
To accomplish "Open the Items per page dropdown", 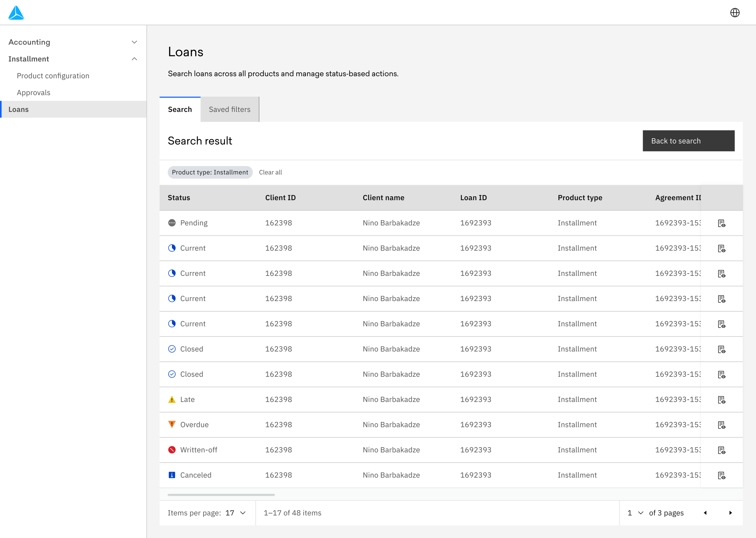I will coord(235,513).
